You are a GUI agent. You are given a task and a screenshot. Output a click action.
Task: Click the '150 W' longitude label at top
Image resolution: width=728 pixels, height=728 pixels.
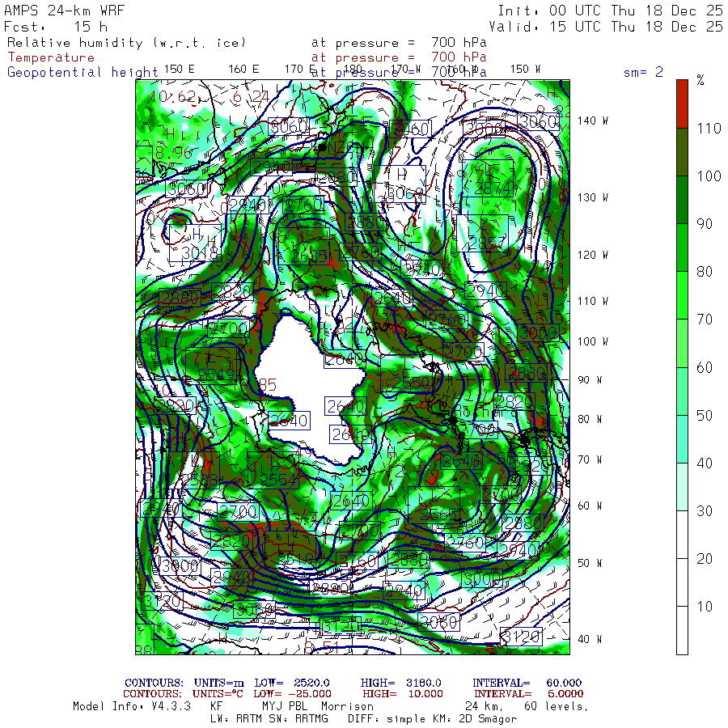pos(526,70)
